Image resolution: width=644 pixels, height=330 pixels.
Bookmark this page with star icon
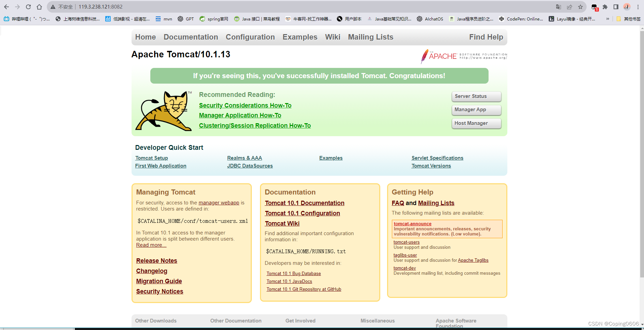(x=580, y=7)
